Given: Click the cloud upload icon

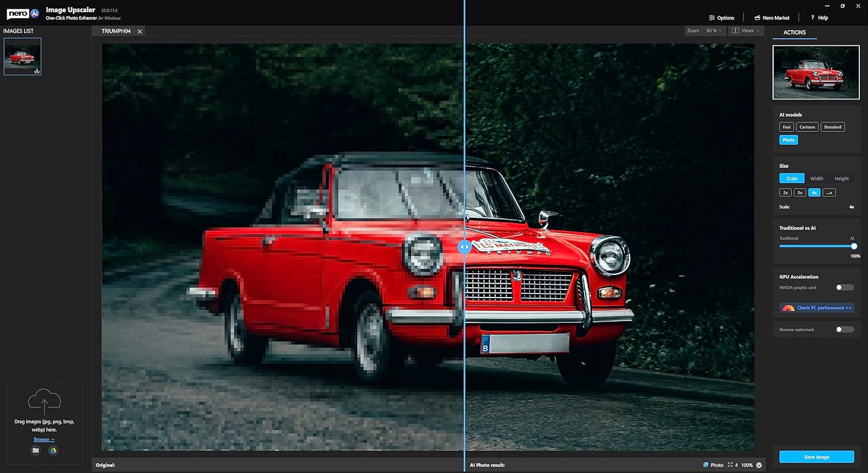Looking at the screenshot, I should tap(44, 401).
